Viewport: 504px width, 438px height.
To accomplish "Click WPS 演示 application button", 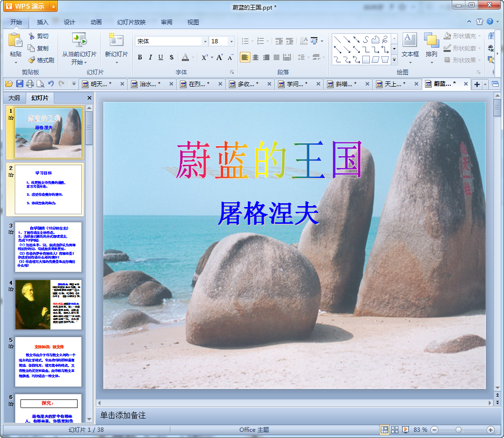I will point(27,6).
